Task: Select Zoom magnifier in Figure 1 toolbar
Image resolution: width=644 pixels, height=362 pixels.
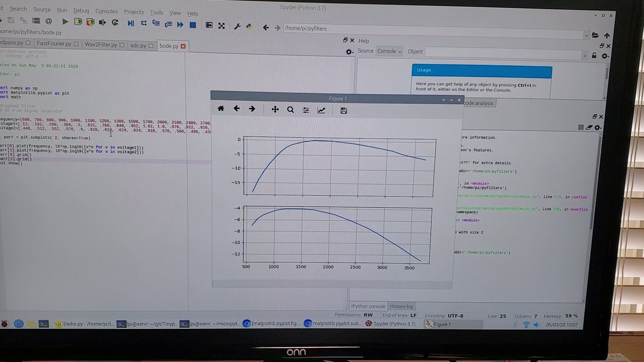Action: [x=290, y=110]
